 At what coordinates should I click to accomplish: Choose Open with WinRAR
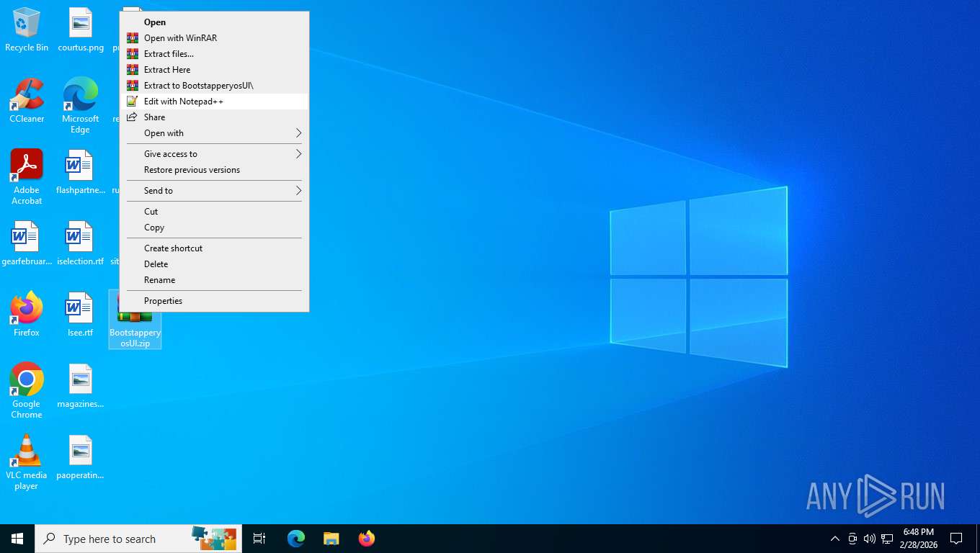coord(214,38)
